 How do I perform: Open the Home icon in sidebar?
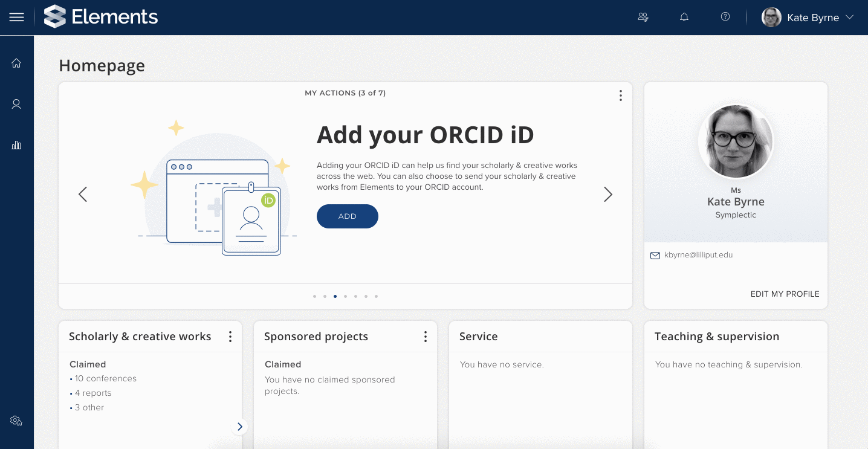(x=16, y=63)
